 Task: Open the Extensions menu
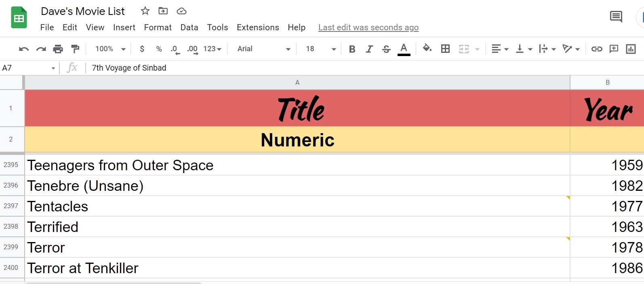point(258,27)
